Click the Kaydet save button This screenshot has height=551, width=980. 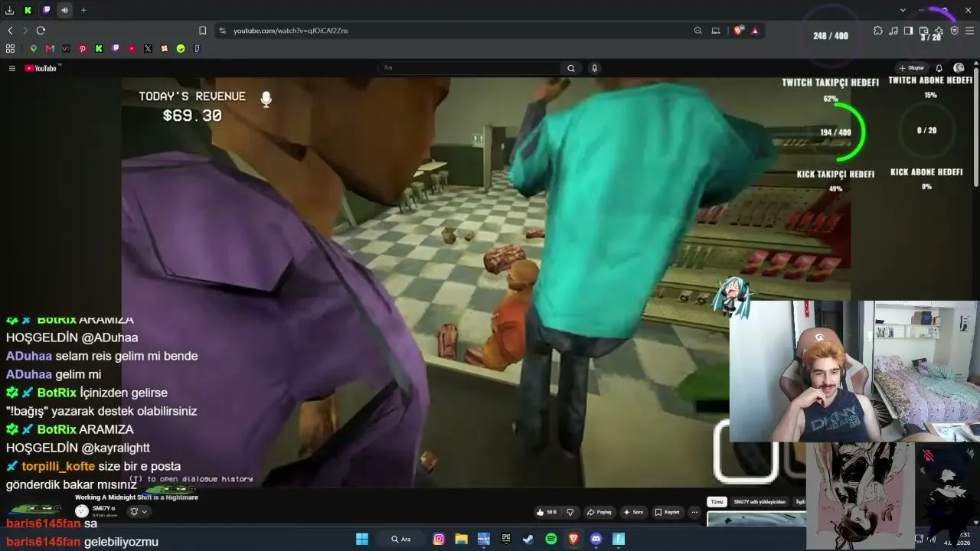pyautogui.click(x=668, y=512)
